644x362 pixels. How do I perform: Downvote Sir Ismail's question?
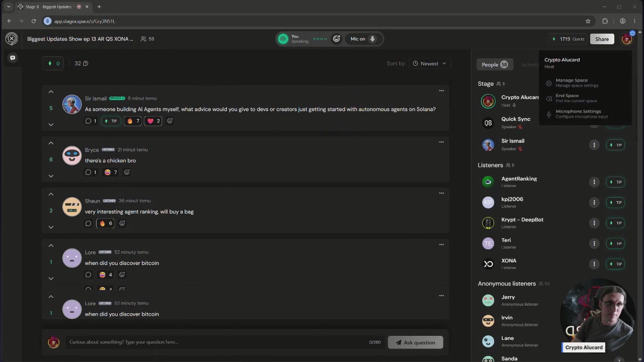click(x=51, y=124)
